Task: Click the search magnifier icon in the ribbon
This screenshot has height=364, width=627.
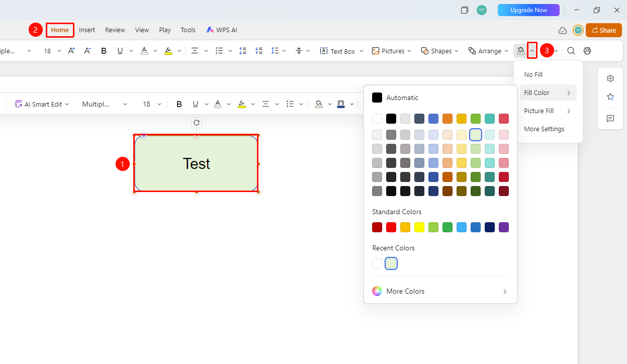Action: click(571, 51)
